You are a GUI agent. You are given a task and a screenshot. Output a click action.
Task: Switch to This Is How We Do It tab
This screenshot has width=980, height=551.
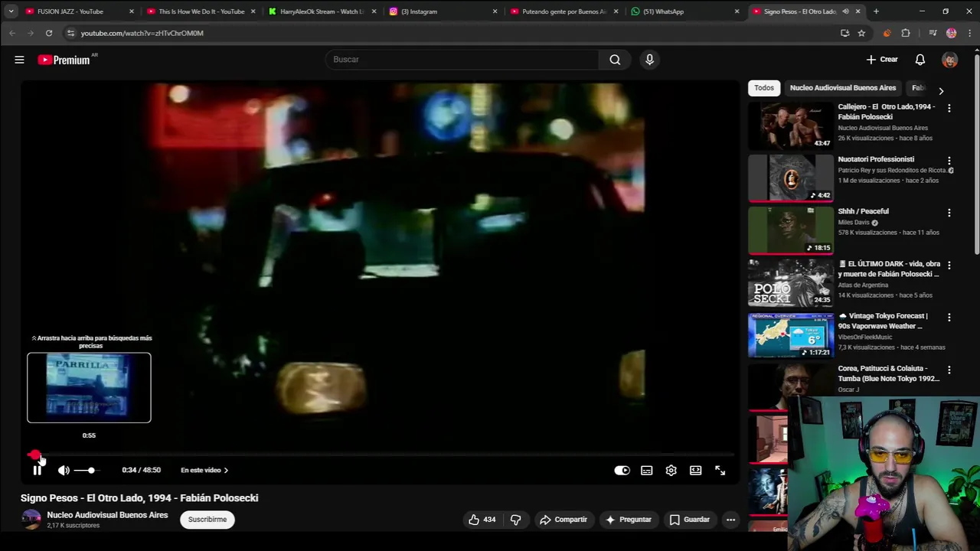[201, 11]
